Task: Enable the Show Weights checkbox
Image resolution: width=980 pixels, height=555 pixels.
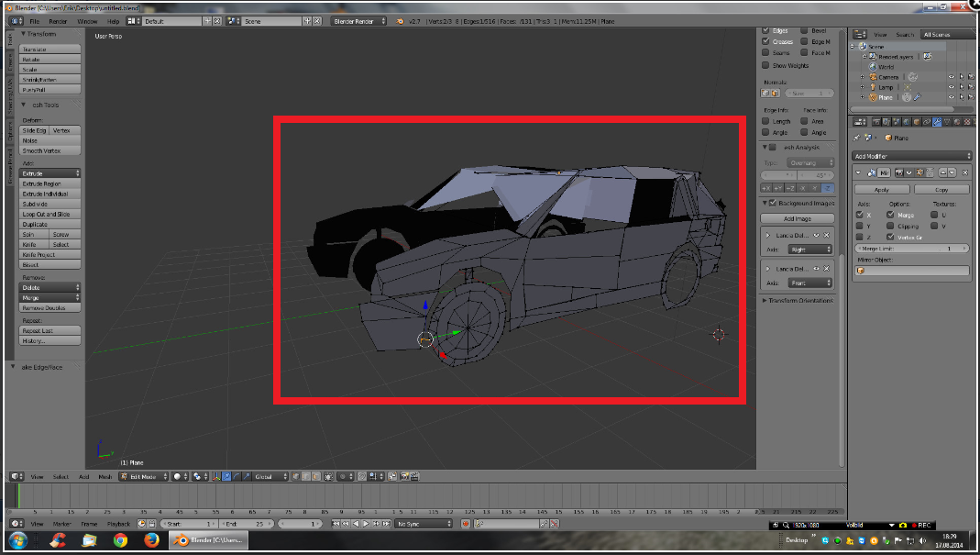Action: point(765,65)
